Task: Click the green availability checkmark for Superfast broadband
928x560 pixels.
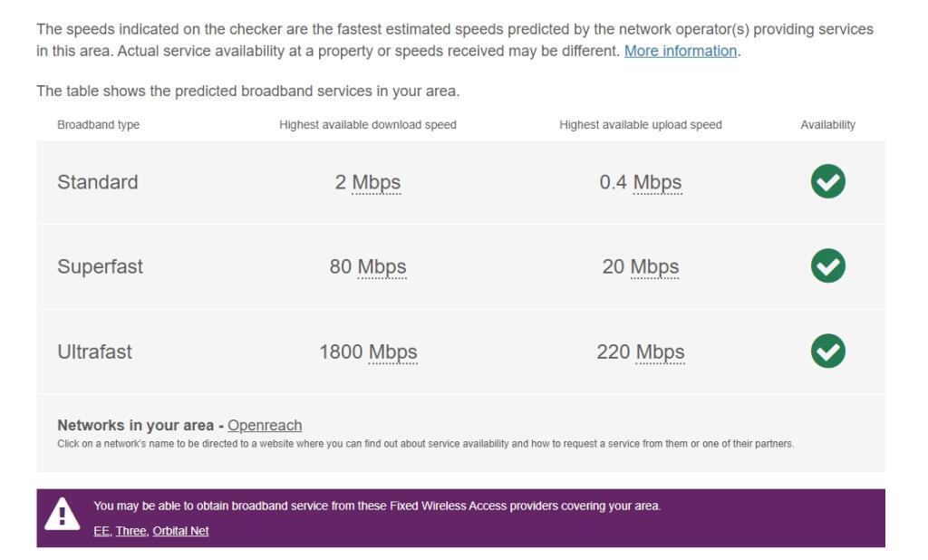Action: tap(826, 266)
